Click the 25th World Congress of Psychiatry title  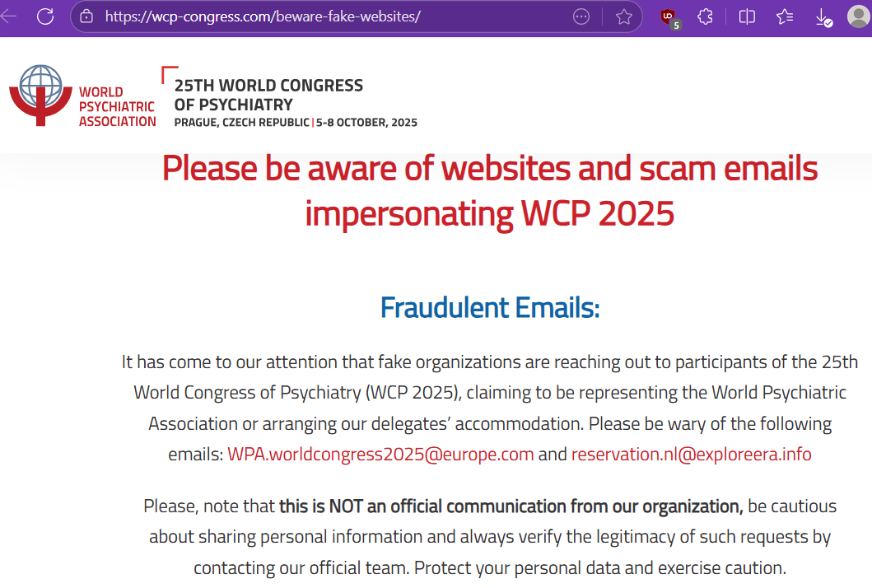[x=268, y=96]
